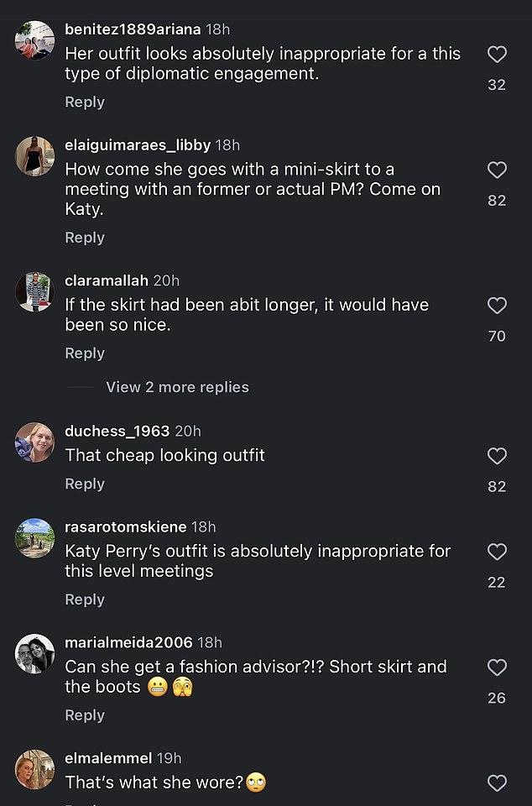Reply to elaiguimaraes_libby's comment

pos(85,238)
